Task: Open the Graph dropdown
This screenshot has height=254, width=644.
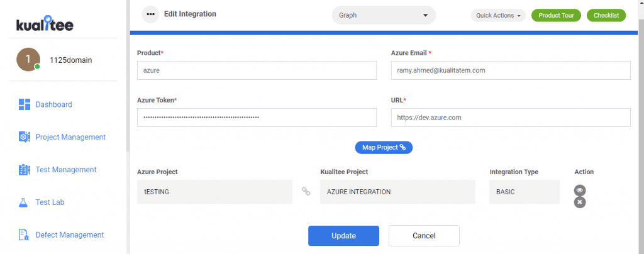Action: 384,15
